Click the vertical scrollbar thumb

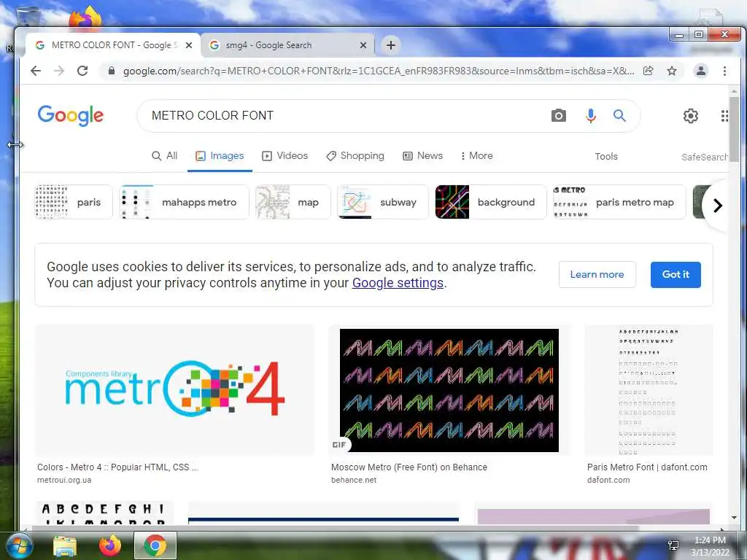(734, 128)
